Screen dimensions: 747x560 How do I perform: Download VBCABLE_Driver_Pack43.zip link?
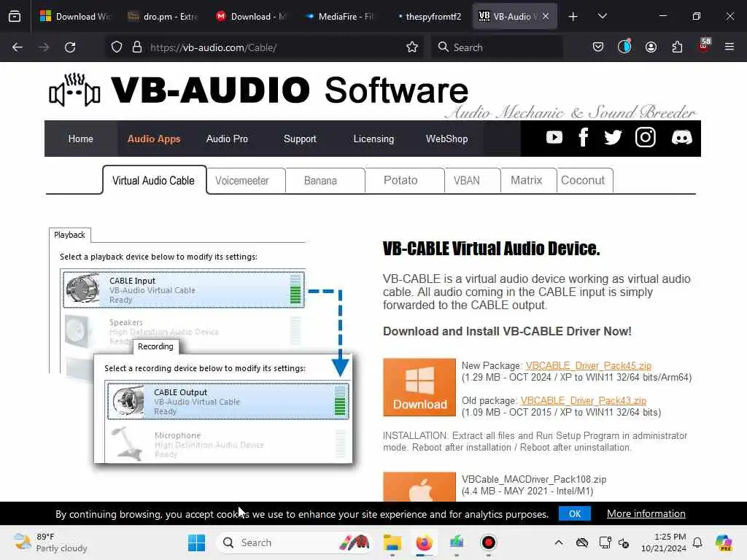point(583,400)
